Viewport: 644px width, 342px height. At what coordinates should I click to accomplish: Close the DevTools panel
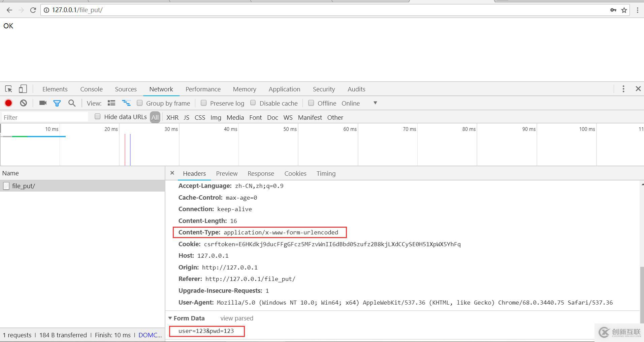coord(638,89)
